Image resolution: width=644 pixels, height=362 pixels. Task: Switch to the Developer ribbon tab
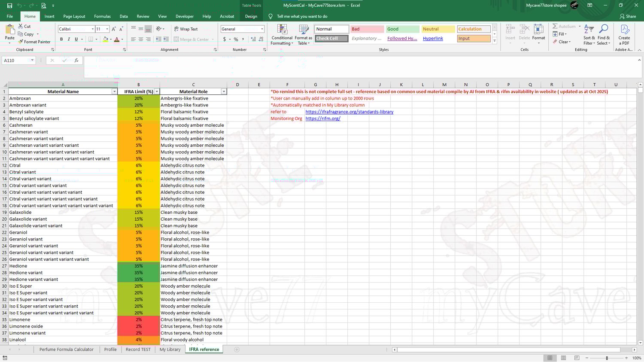pos(185,16)
